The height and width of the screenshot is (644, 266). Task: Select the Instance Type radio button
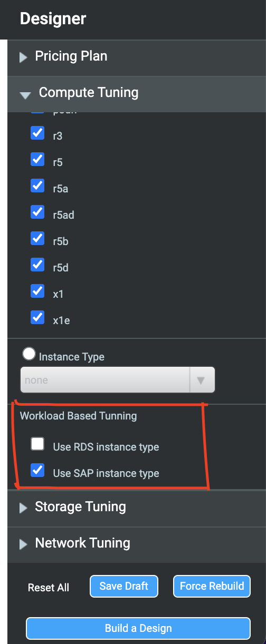pyautogui.click(x=28, y=354)
